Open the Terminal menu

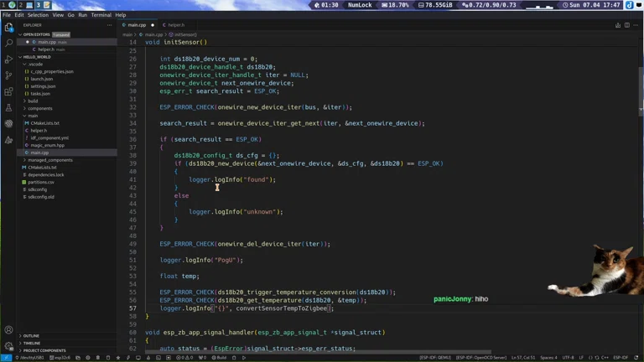pyautogui.click(x=101, y=15)
